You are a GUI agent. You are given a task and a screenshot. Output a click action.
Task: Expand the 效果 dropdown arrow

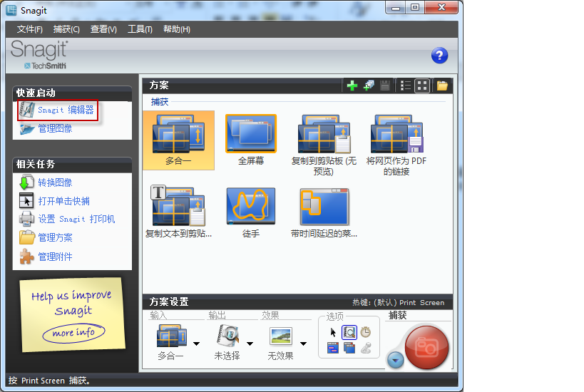click(x=303, y=344)
